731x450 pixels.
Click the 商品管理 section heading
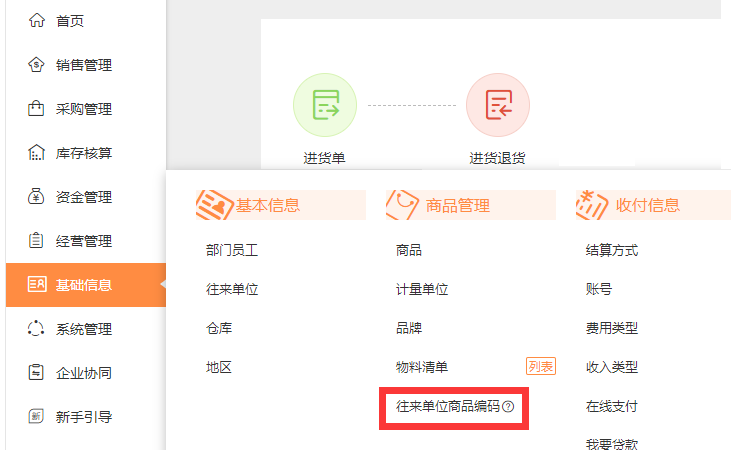pyautogui.click(x=458, y=205)
